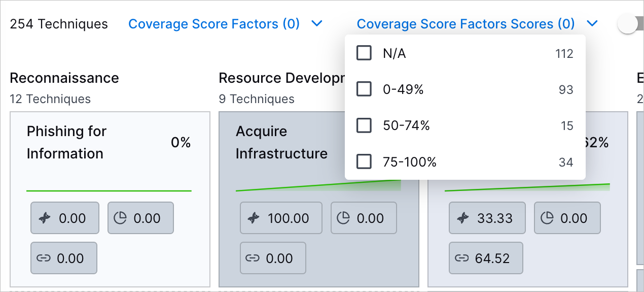The height and width of the screenshot is (292, 644).
Task: Flip the toggle switch beside Coverage Score Factors Scores
Action: pos(630,24)
